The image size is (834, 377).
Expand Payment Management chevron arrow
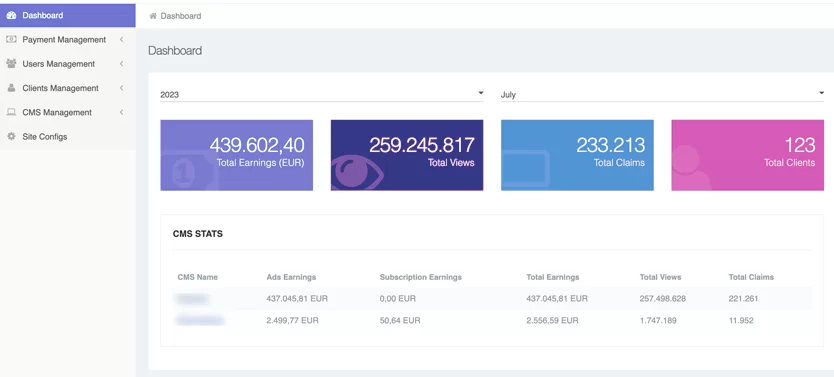pos(121,39)
